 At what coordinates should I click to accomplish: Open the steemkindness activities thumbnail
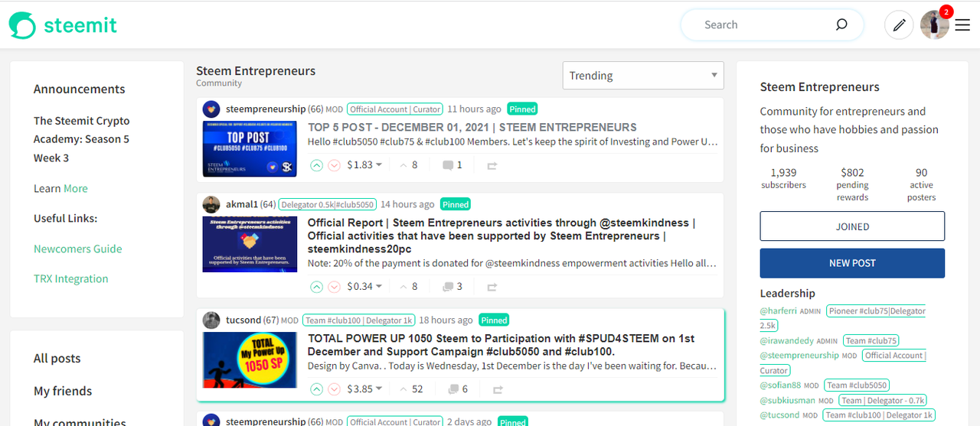[250, 244]
